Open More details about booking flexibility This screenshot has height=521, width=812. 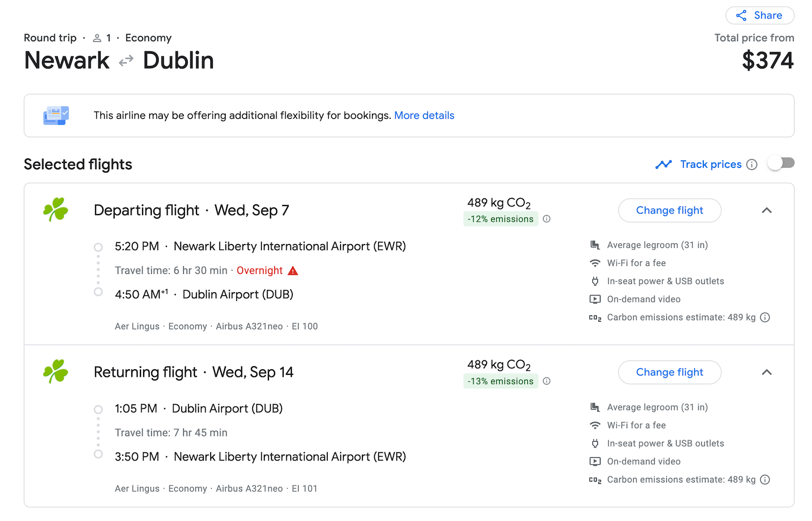tap(424, 115)
